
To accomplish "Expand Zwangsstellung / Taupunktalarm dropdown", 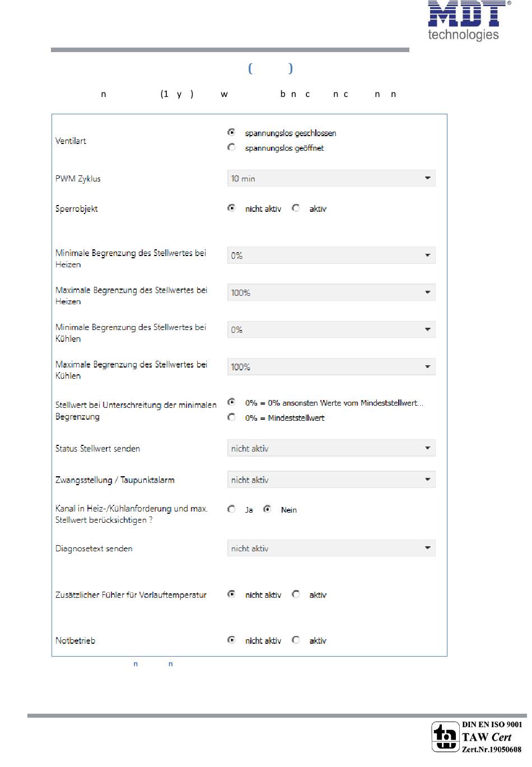I will pyautogui.click(x=331, y=480).
